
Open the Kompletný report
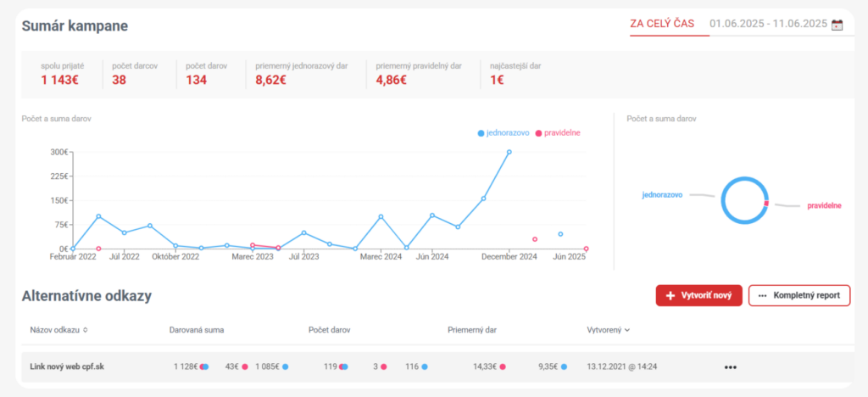pyautogui.click(x=798, y=296)
